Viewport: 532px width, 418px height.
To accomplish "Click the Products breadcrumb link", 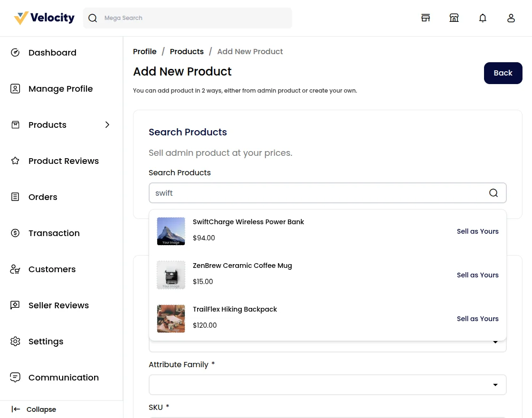I will coord(187,51).
